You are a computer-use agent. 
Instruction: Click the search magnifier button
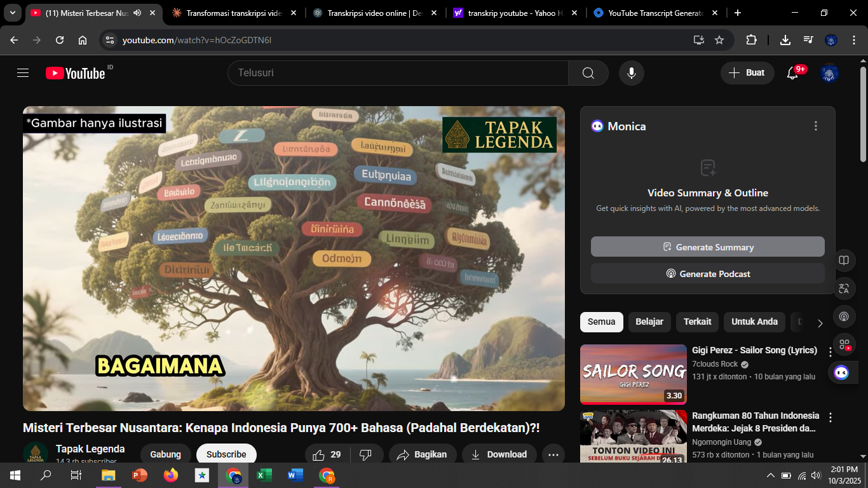[588, 73]
